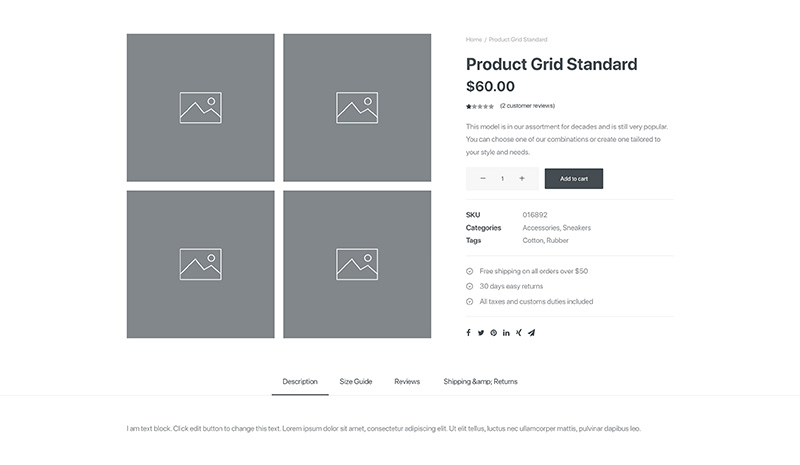Share product on LinkedIn
This screenshot has height=465, width=800.
[x=506, y=333]
